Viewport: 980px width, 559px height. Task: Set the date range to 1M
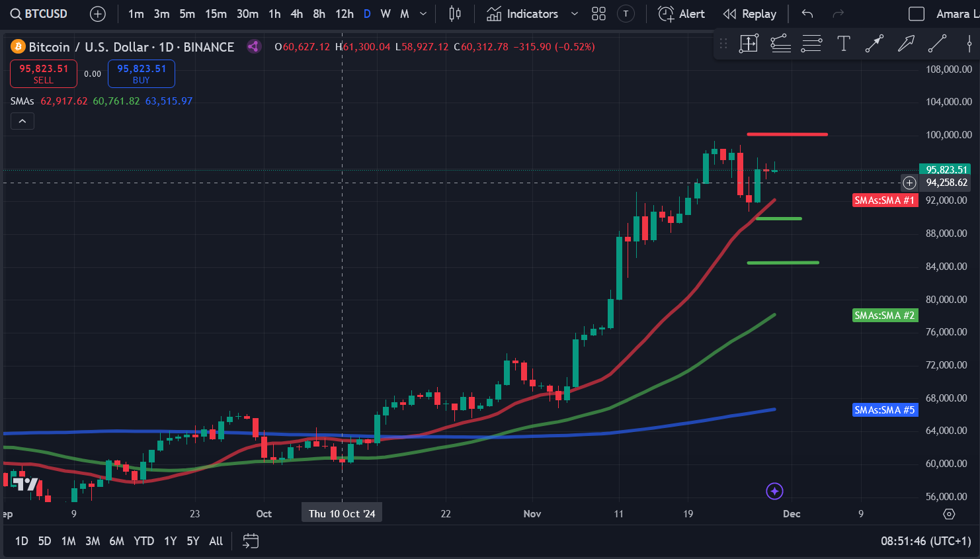pyautogui.click(x=68, y=541)
